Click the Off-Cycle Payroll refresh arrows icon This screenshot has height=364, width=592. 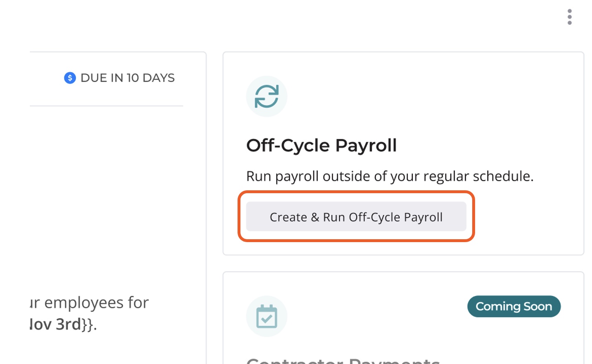coord(267,96)
